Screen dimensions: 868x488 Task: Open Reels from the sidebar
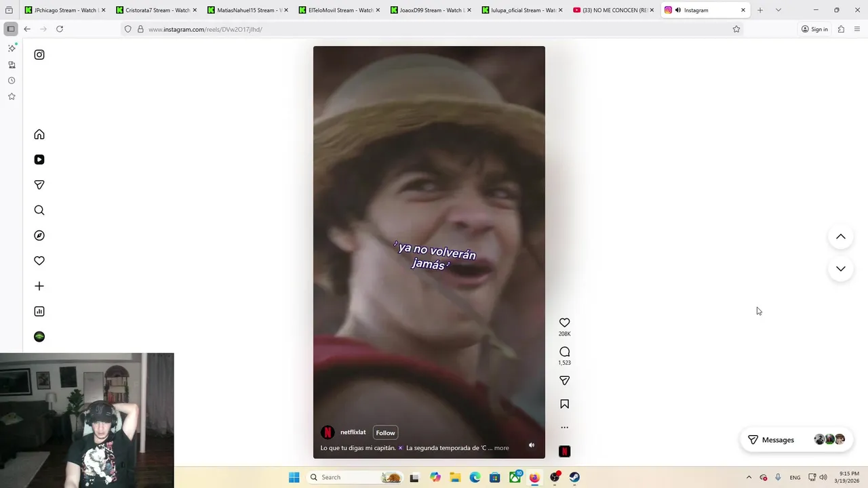[x=39, y=160]
